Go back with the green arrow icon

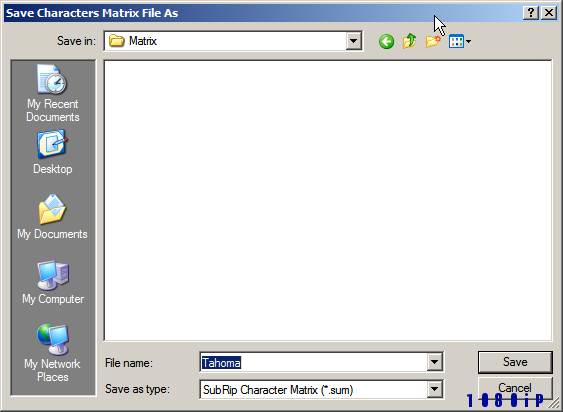386,42
